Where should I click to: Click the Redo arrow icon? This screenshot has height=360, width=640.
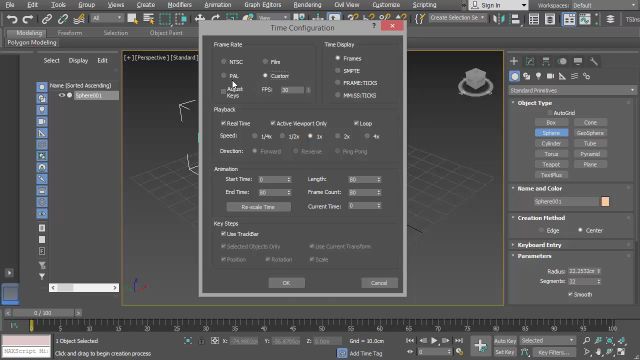point(27,19)
